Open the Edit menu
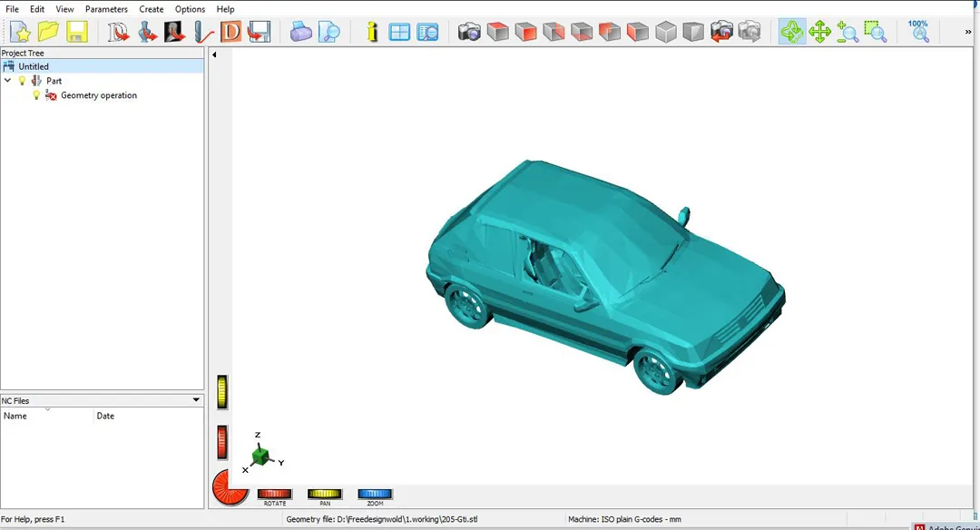The image size is (980, 530). 37,9
